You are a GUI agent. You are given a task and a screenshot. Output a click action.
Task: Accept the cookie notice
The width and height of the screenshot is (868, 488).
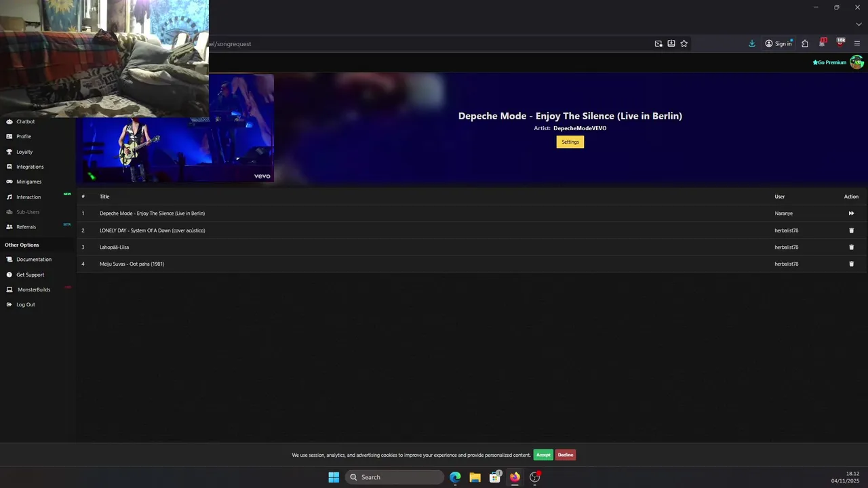[543, 455]
